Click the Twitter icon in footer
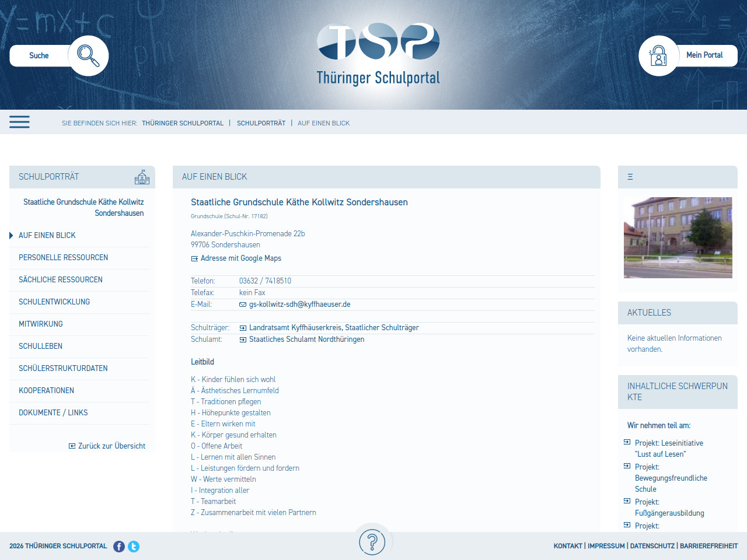The width and height of the screenshot is (747, 560). coord(134,547)
